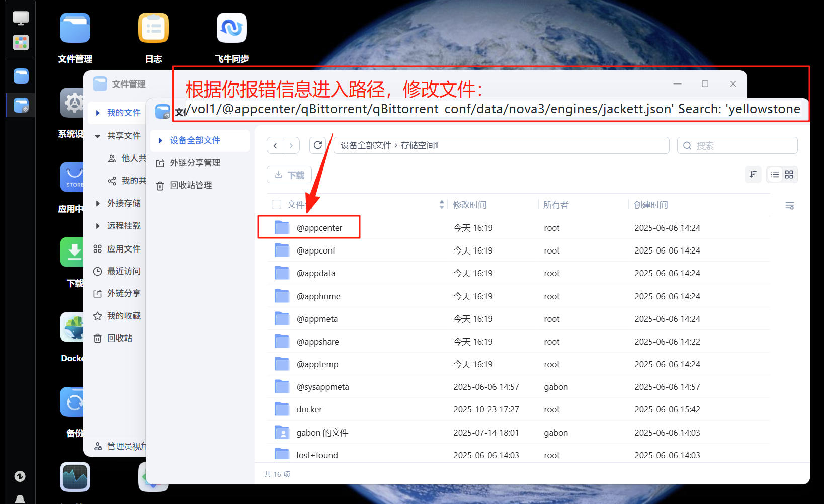Click the 2025-06-06 14:22 creation time cell
824x504 pixels.
tap(667, 342)
